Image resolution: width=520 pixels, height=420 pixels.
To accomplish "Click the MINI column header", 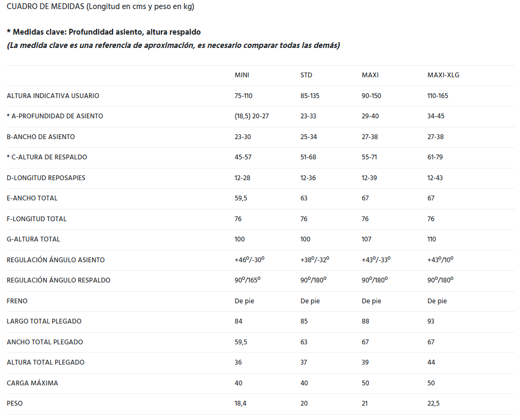I will [x=242, y=75].
